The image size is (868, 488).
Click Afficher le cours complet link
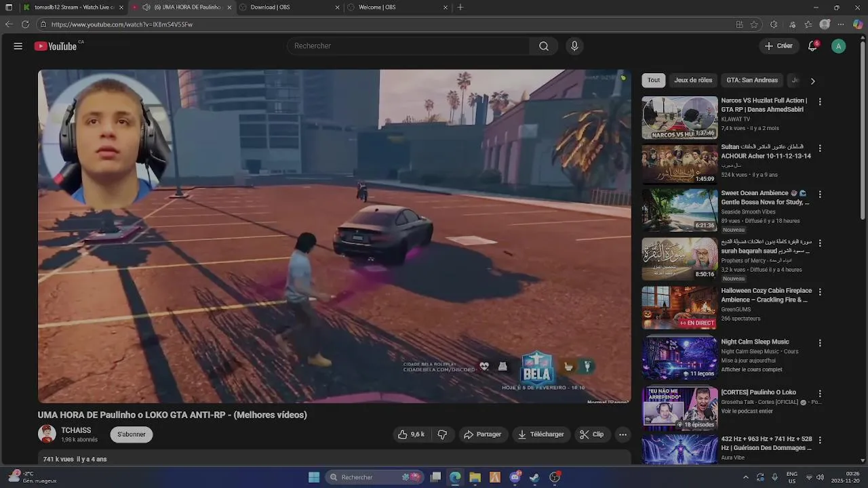(751, 369)
